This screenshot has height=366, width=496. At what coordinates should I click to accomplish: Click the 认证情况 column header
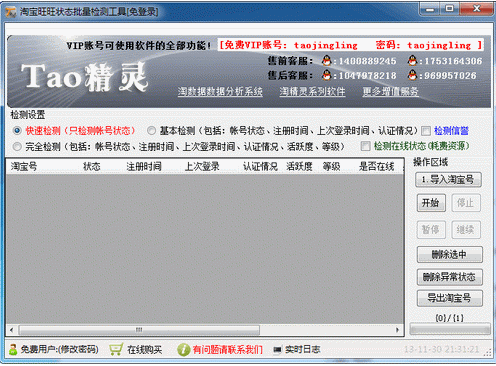(x=260, y=166)
